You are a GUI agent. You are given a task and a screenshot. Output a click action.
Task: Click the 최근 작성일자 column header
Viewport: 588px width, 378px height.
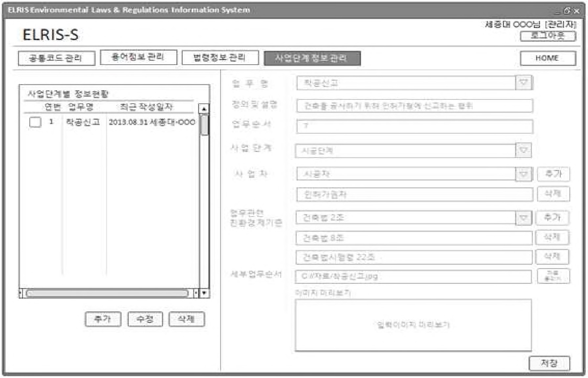pyautogui.click(x=146, y=107)
